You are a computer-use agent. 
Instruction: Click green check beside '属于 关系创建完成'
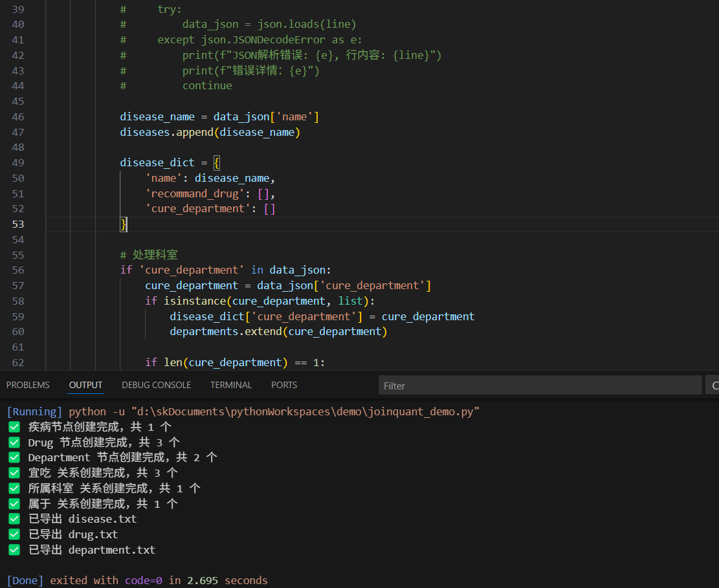14,504
